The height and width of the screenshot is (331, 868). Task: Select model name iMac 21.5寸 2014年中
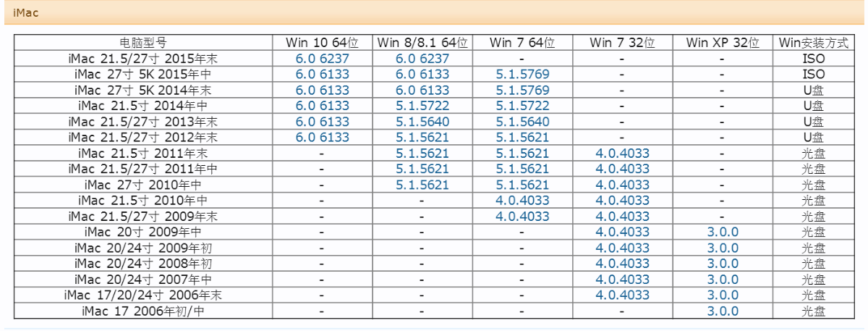click(x=143, y=106)
